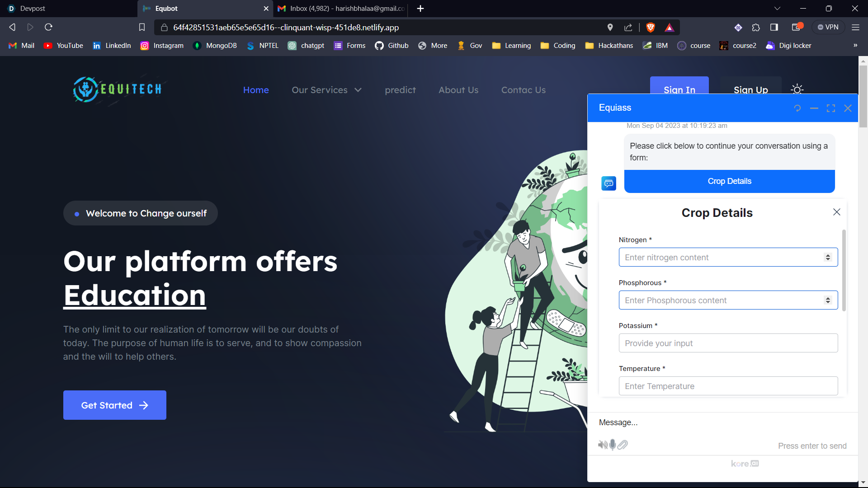Click the microphone icon in chat
This screenshot has width=868, height=488.
point(613,445)
